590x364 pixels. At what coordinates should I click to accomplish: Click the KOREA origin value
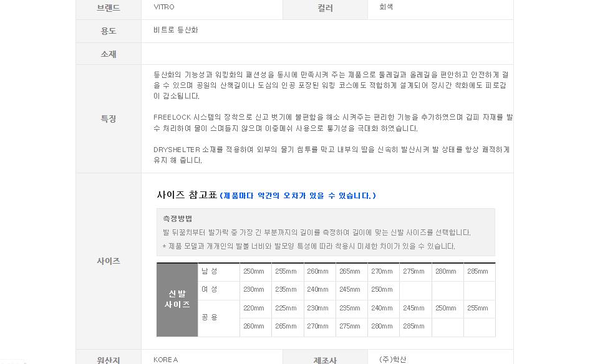tap(165, 360)
